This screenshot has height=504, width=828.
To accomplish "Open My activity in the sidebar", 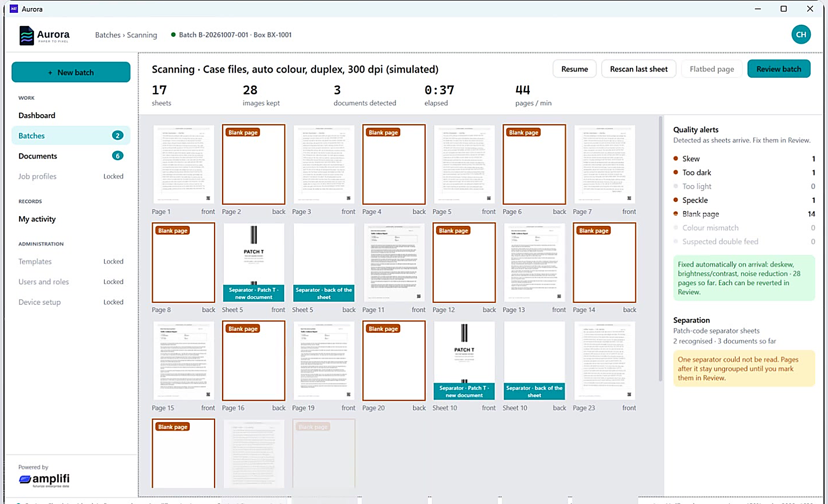I will click(71, 219).
